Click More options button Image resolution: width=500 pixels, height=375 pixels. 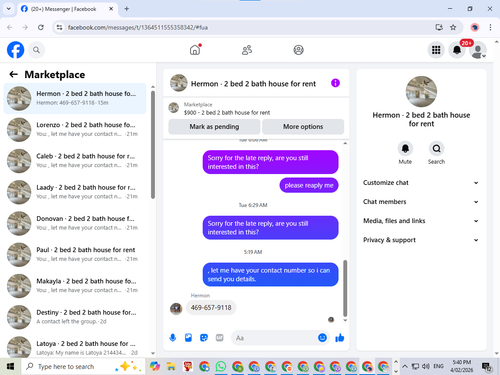point(303,127)
